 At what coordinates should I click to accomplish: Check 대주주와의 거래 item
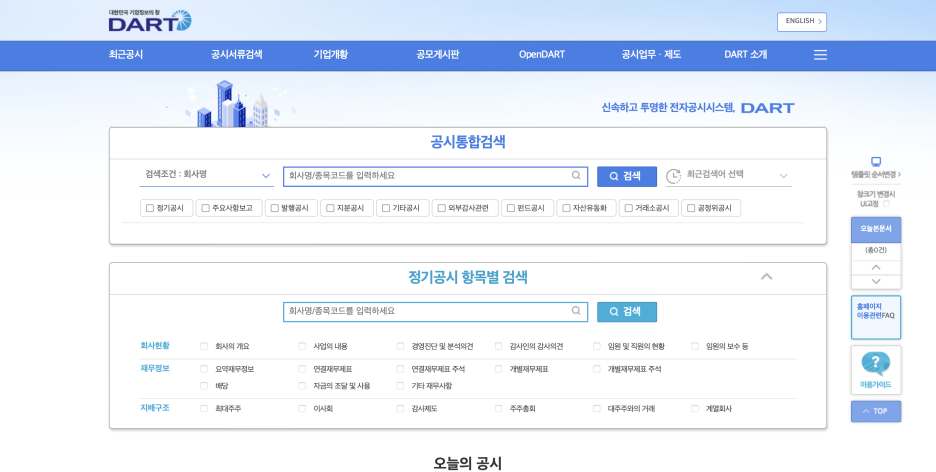(x=596, y=409)
